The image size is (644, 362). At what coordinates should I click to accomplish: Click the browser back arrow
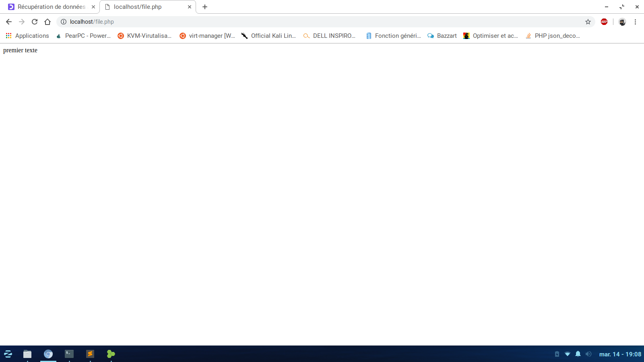pyautogui.click(x=9, y=22)
